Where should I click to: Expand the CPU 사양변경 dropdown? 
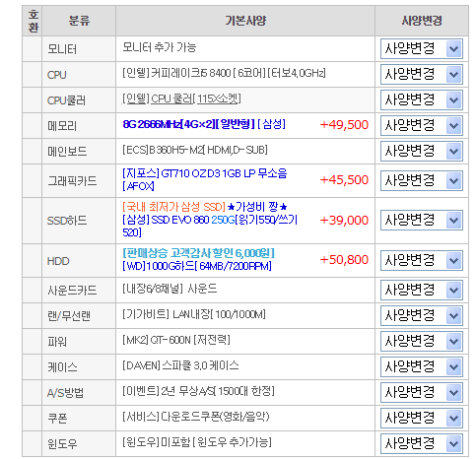coord(422,74)
